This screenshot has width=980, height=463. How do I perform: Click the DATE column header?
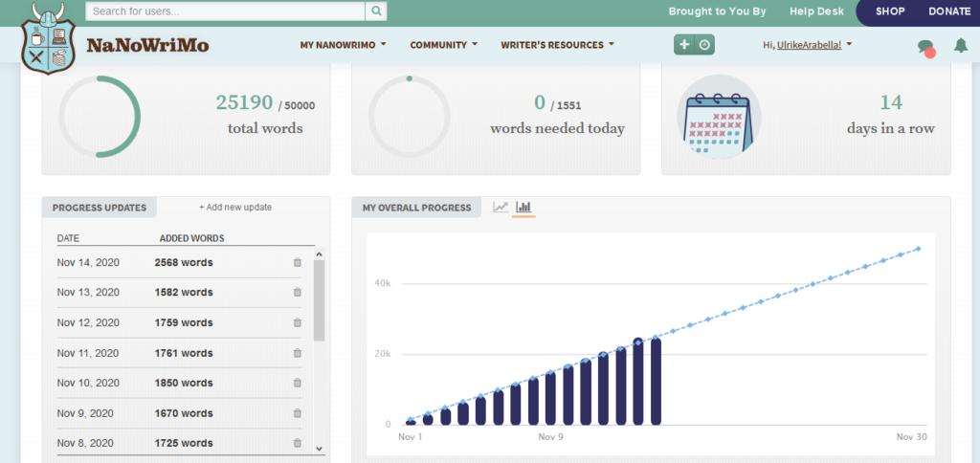[68, 238]
